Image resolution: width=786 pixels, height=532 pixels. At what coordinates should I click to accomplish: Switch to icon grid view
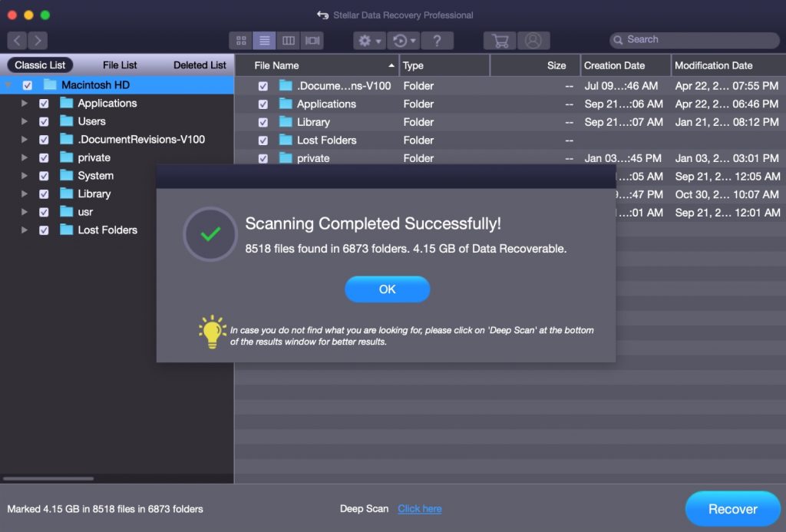tap(241, 41)
